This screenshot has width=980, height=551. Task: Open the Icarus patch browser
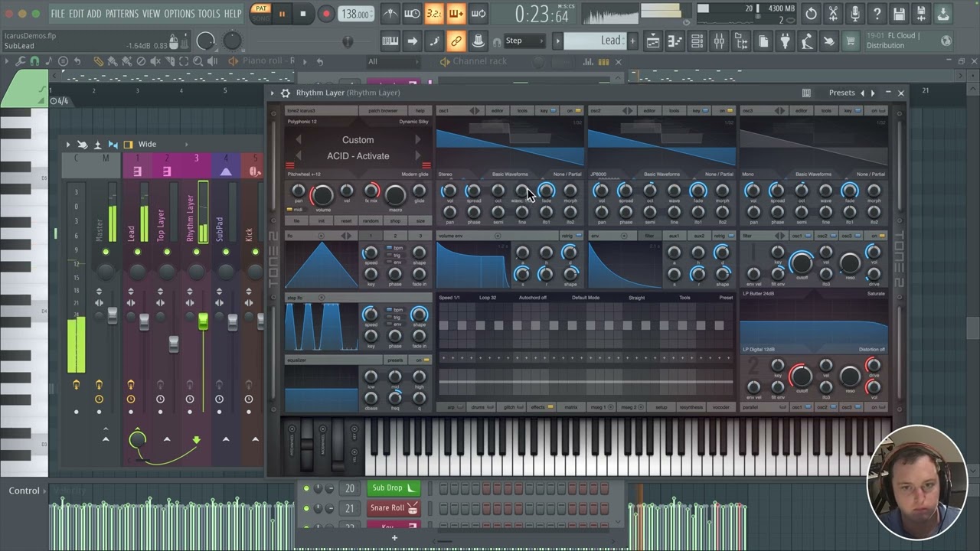click(383, 111)
